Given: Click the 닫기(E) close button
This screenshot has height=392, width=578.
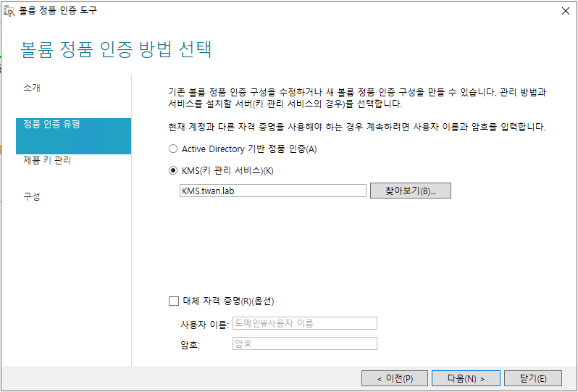Looking at the screenshot, I should click(533, 378).
